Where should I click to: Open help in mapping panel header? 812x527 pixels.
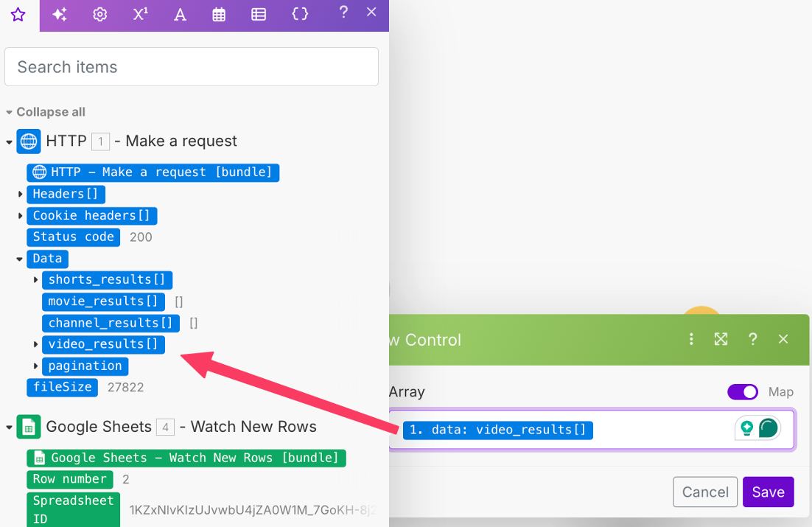[x=343, y=12]
